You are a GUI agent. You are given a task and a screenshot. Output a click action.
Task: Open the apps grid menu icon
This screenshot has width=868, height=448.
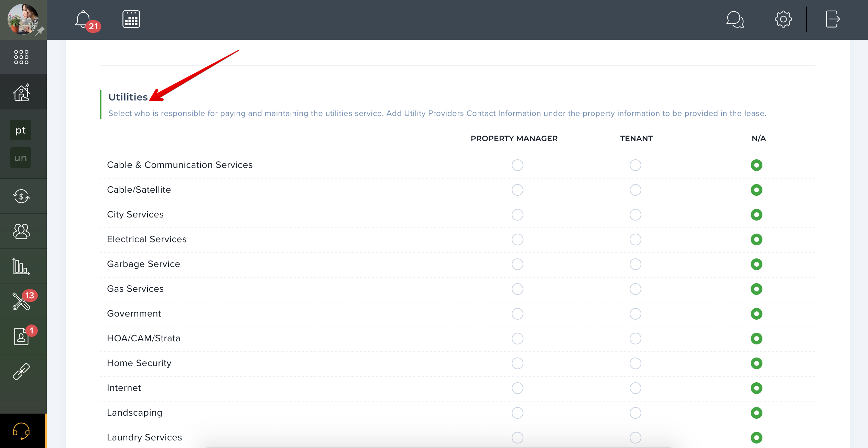[x=21, y=57]
